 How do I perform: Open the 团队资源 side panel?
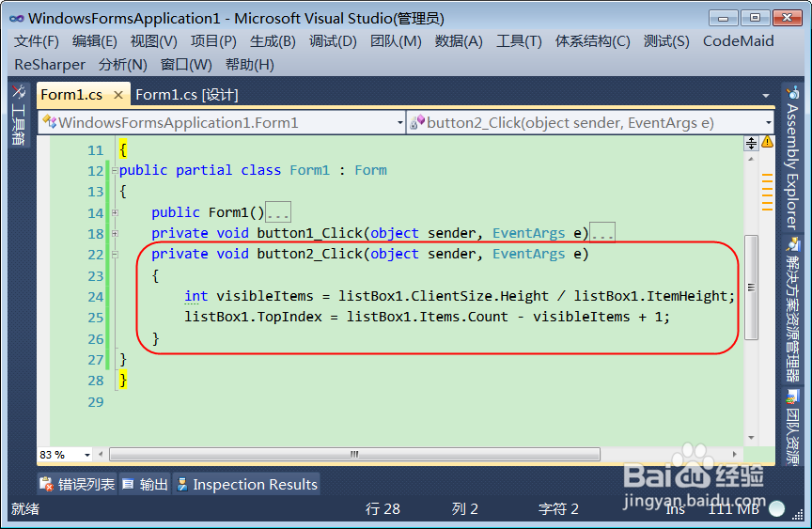(x=792, y=428)
